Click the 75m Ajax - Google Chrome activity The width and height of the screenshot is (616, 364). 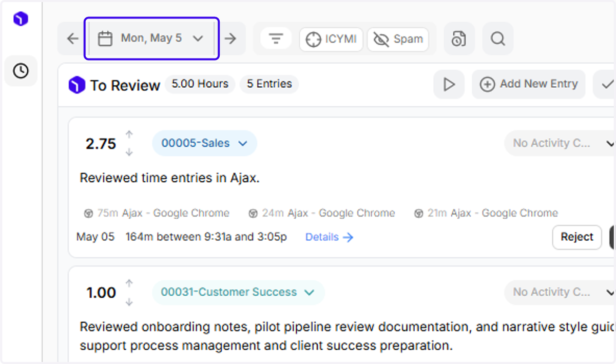click(157, 213)
